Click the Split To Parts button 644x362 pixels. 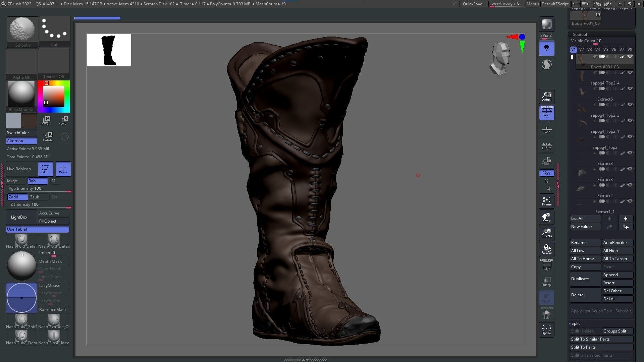tap(601, 347)
